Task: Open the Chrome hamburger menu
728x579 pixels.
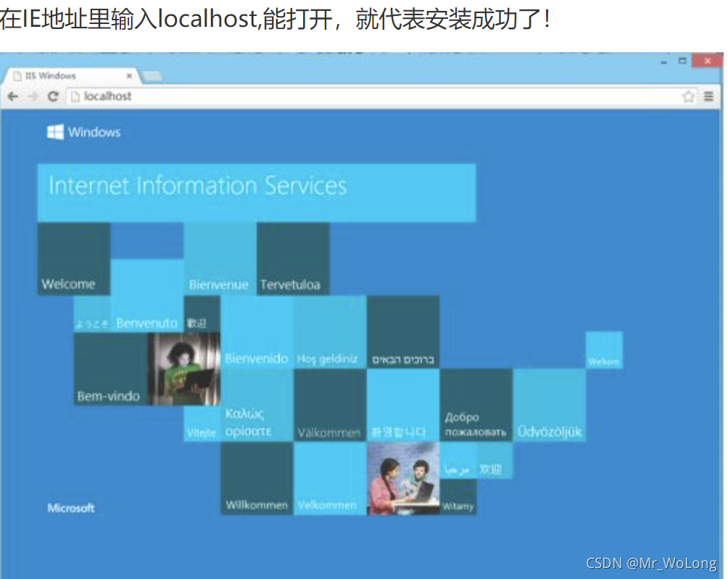Action: tap(708, 96)
